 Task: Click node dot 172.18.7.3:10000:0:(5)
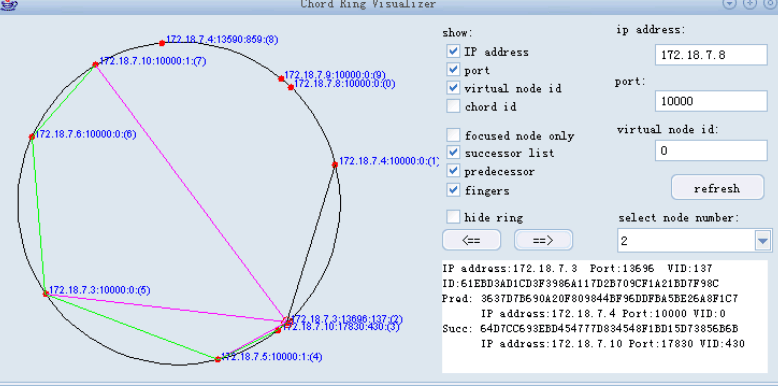pos(46,294)
